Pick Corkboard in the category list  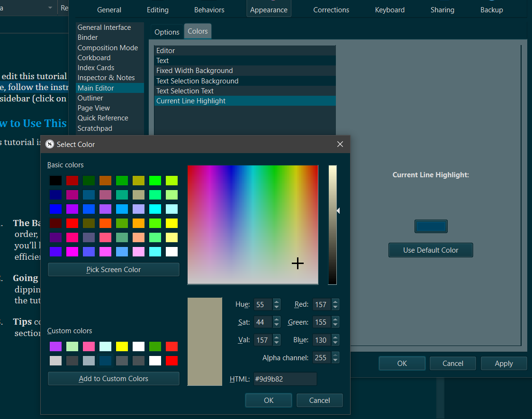tap(109, 58)
